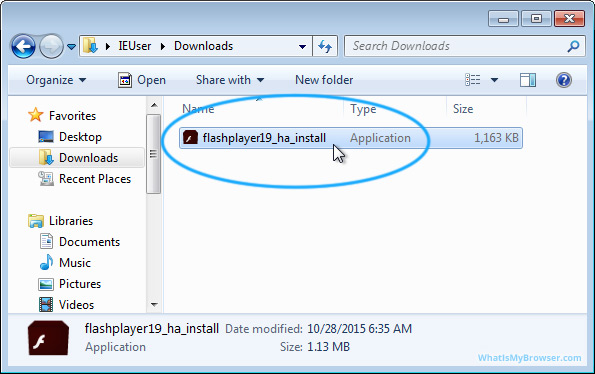This screenshot has width=595, height=374.
Task: Toggle the preview pane
Action: 528,80
